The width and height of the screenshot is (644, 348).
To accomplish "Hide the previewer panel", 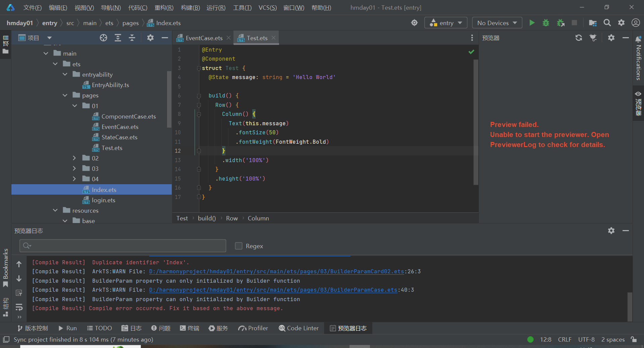I will coord(626,38).
